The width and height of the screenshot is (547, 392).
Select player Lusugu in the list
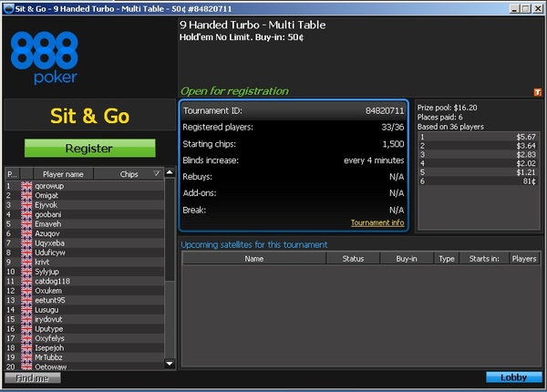click(x=85, y=310)
